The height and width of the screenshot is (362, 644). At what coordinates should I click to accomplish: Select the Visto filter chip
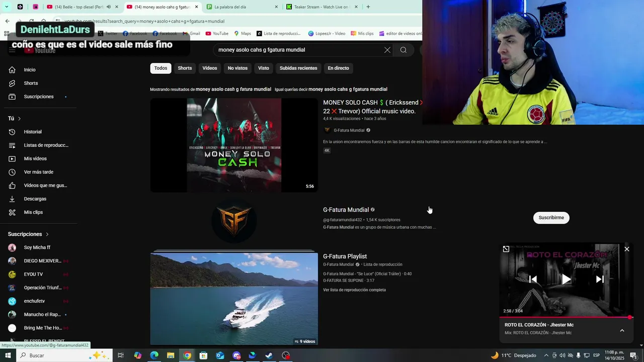point(264,68)
